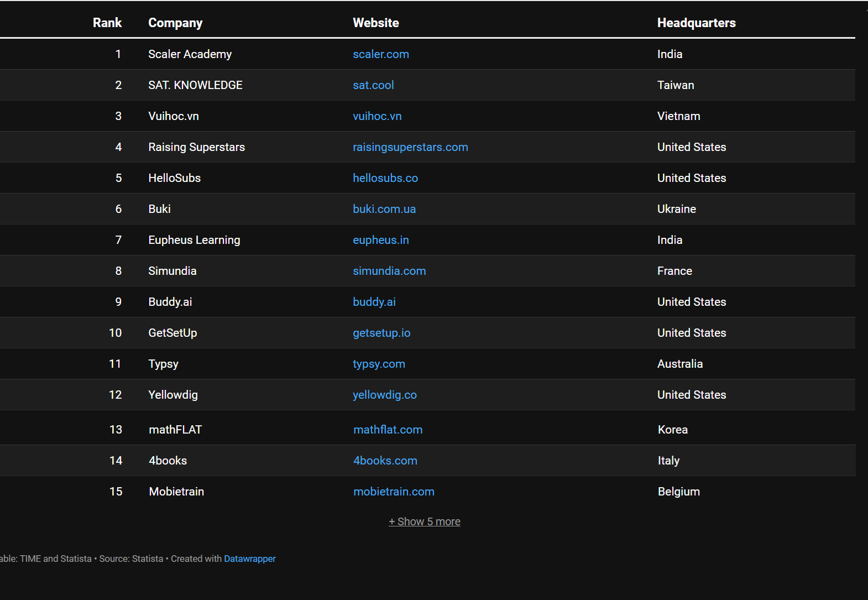The height and width of the screenshot is (600, 868).
Task: Visit the getsetup.io link
Action: point(381,333)
